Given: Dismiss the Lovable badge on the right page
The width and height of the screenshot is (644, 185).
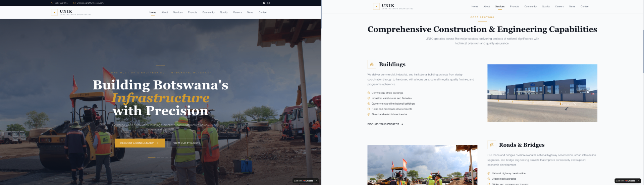Looking at the screenshot, I should [x=638, y=181].
